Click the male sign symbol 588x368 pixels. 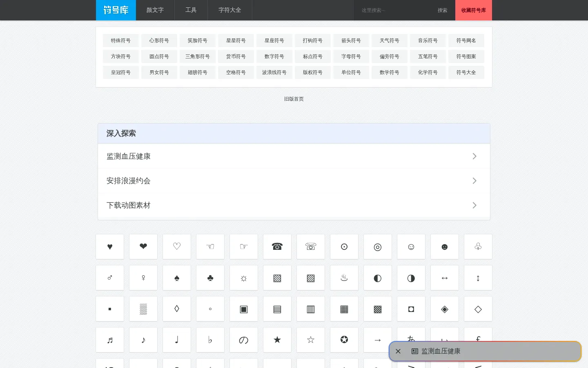click(x=110, y=278)
